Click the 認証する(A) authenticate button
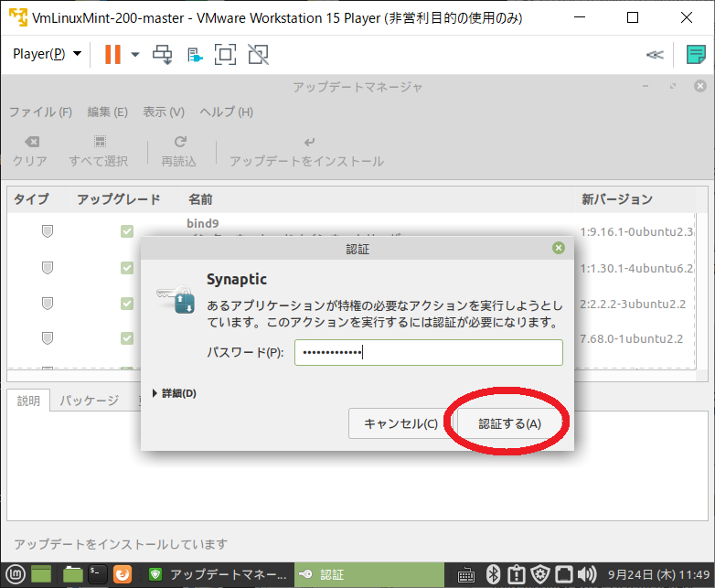The height and width of the screenshot is (588, 715). pos(509,423)
